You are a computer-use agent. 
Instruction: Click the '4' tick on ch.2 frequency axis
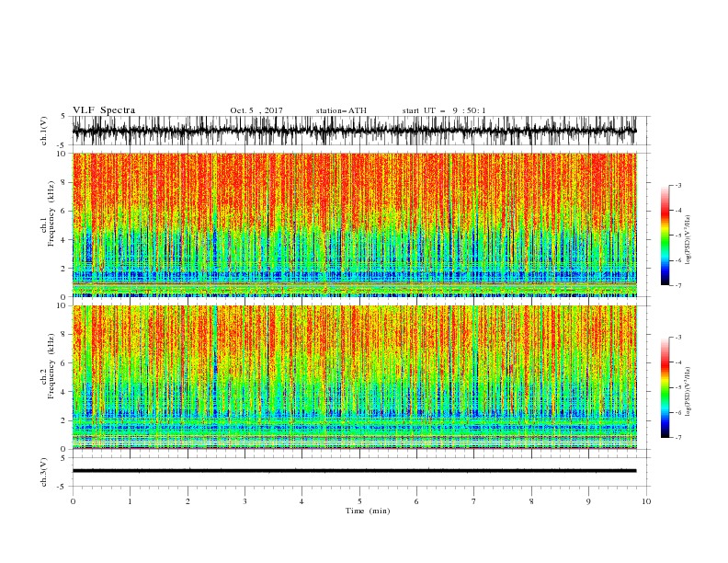64,392
